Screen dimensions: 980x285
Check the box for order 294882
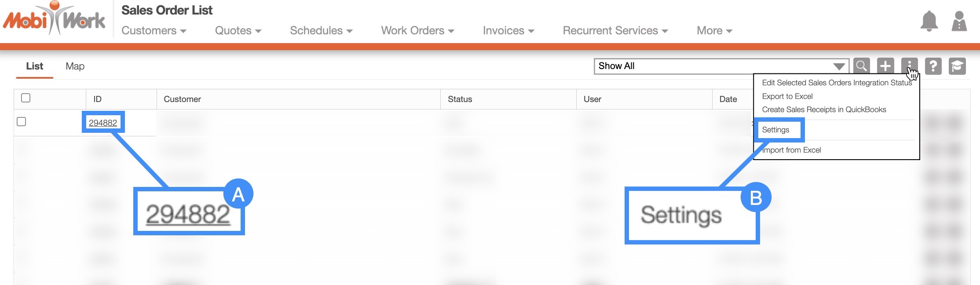click(x=21, y=122)
